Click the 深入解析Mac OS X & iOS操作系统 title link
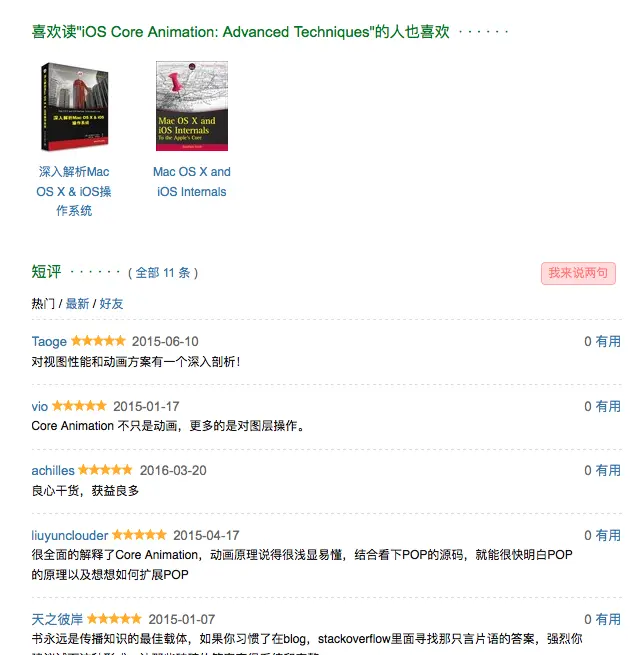 point(74,191)
